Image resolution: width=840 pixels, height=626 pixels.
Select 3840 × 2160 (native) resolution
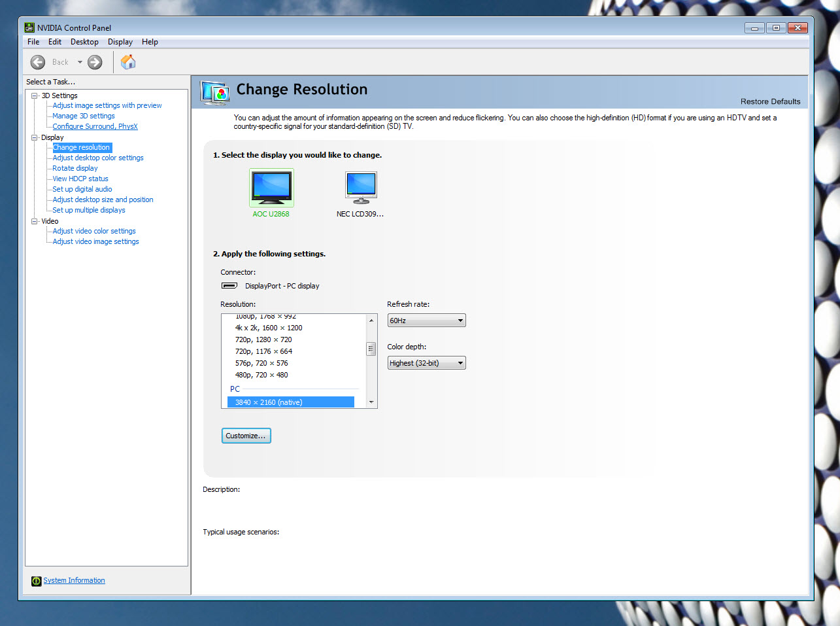click(291, 402)
